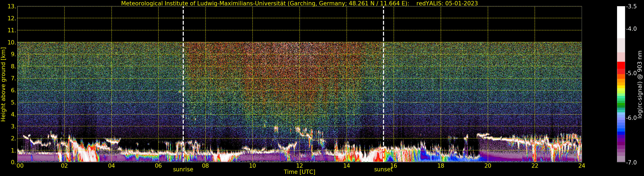Click the height axis tick '3.'

click(x=13, y=126)
